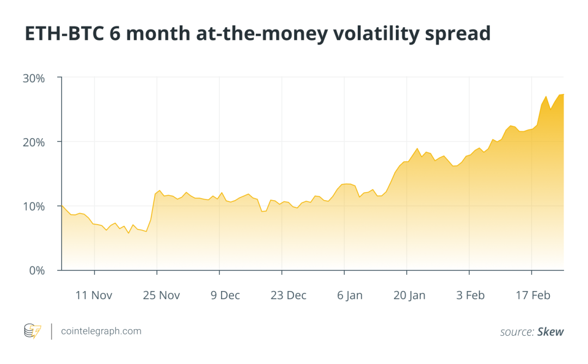Select the 11 Nov date label
The image size is (588, 364).
click(94, 295)
